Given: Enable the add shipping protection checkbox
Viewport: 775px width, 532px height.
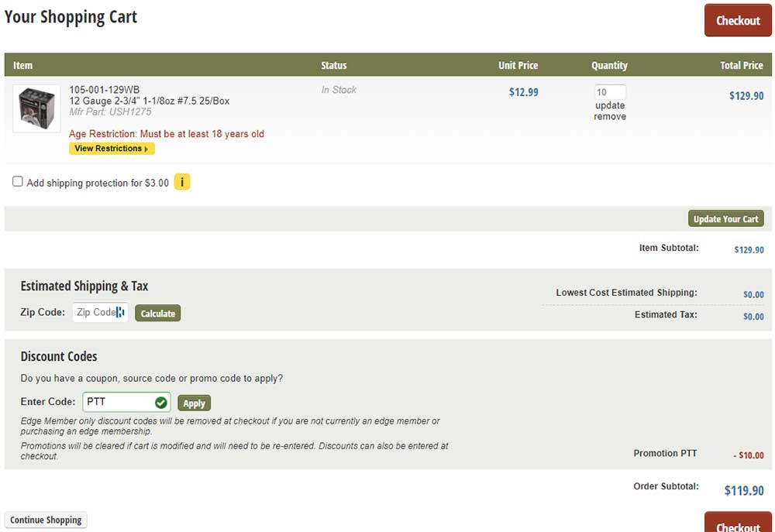Looking at the screenshot, I should point(18,182).
